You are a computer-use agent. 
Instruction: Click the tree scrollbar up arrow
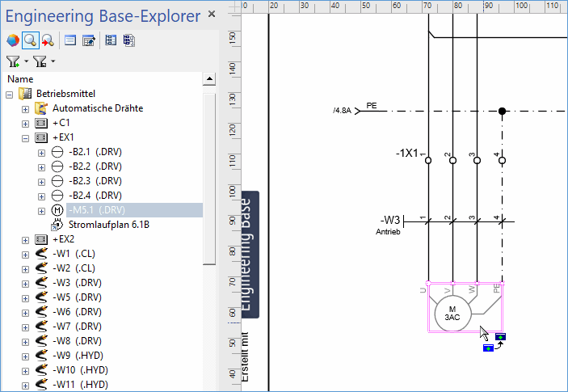(x=209, y=79)
